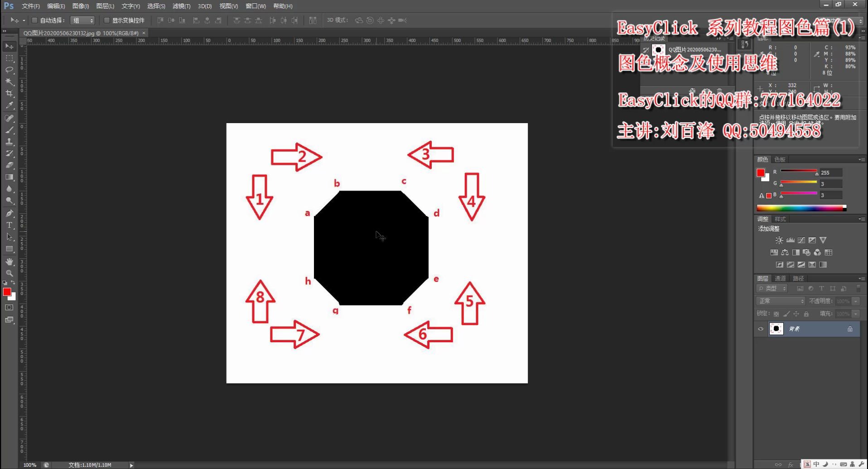
Task: Switch to the Paths tab
Action: pyautogui.click(x=798, y=278)
